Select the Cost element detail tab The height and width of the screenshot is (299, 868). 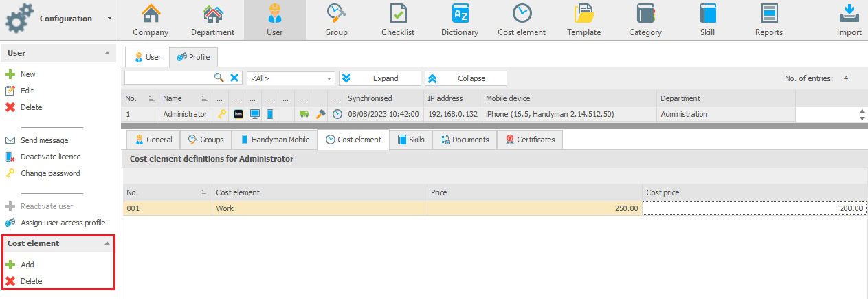(x=353, y=140)
